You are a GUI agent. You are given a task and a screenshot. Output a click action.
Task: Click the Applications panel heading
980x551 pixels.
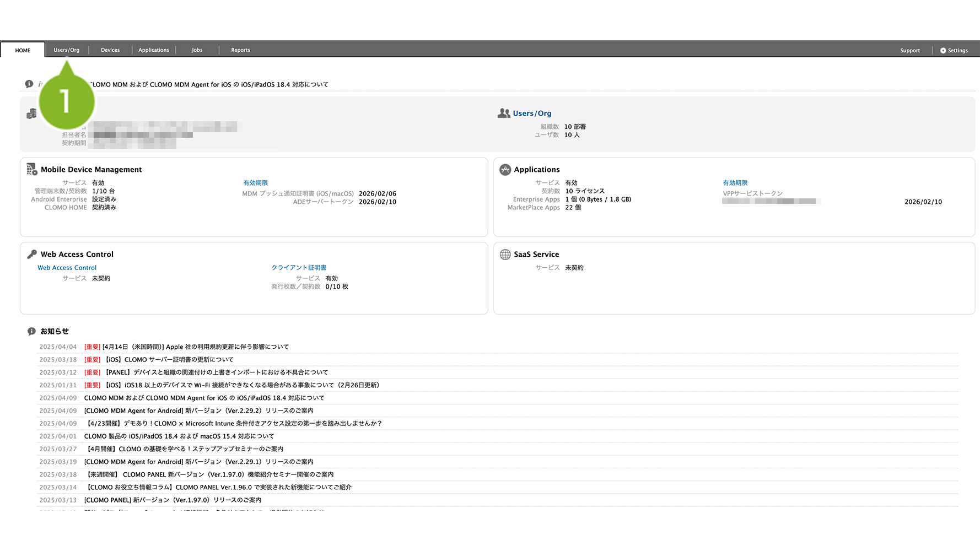click(x=537, y=170)
